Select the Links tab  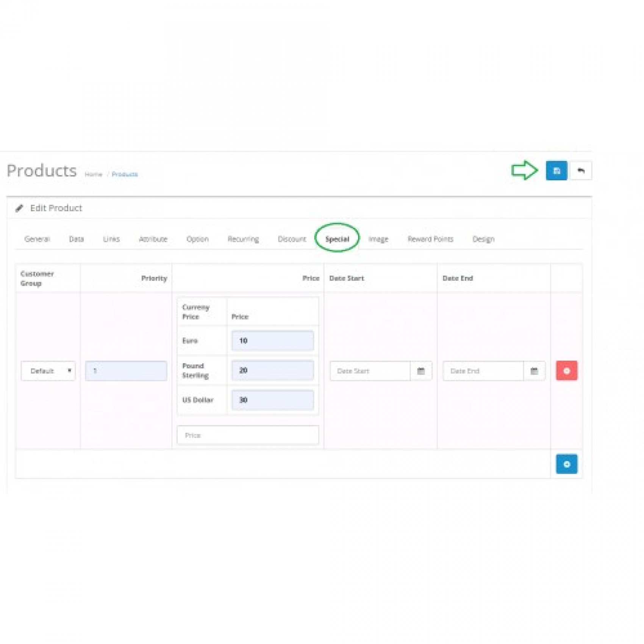111,239
